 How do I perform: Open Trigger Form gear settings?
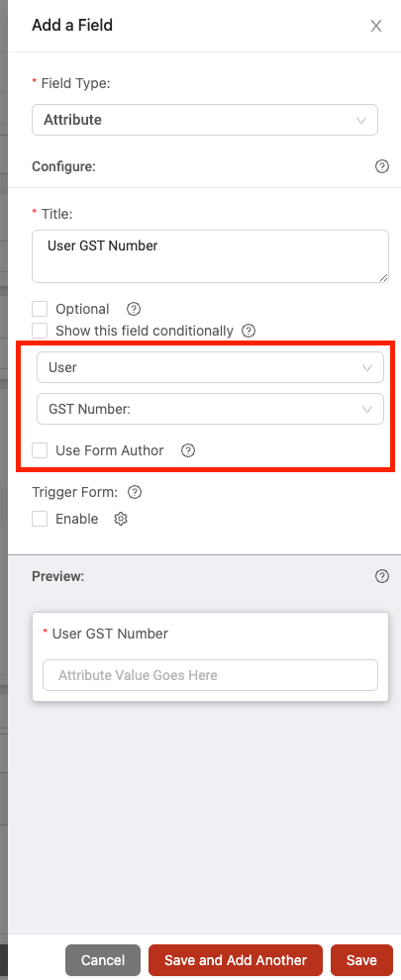pyautogui.click(x=121, y=519)
